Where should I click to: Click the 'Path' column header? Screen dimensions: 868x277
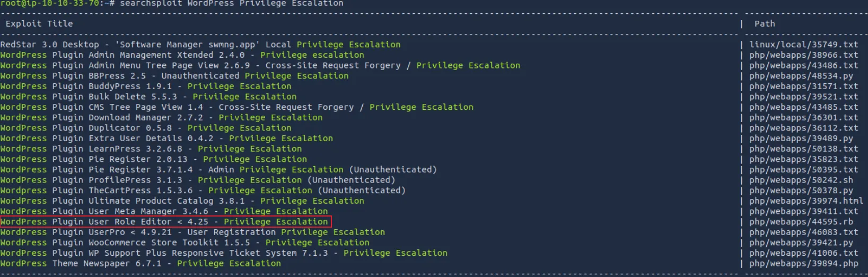point(764,24)
